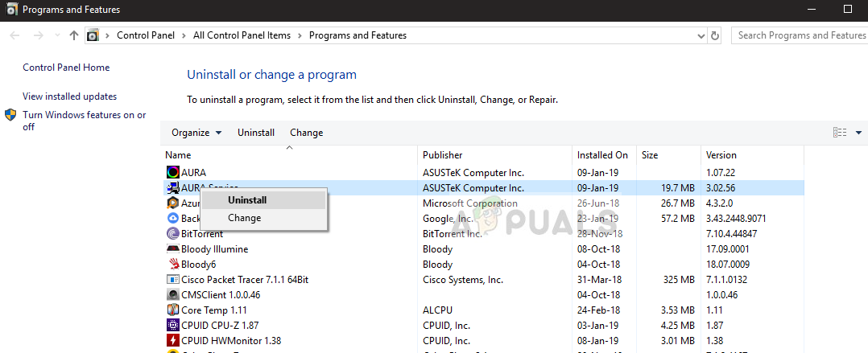Click the address bar refresh button
Screen dimensions: 868x353
click(715, 35)
